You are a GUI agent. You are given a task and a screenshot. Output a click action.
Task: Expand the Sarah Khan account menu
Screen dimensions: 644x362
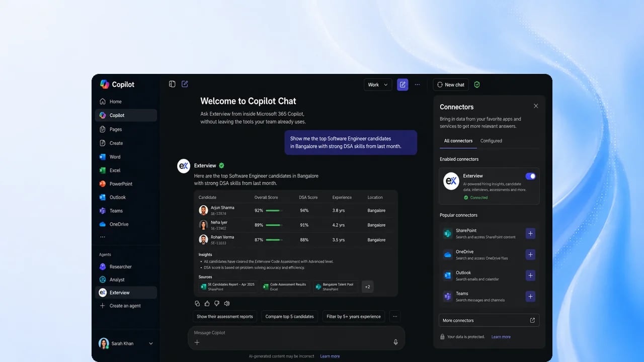(150, 343)
